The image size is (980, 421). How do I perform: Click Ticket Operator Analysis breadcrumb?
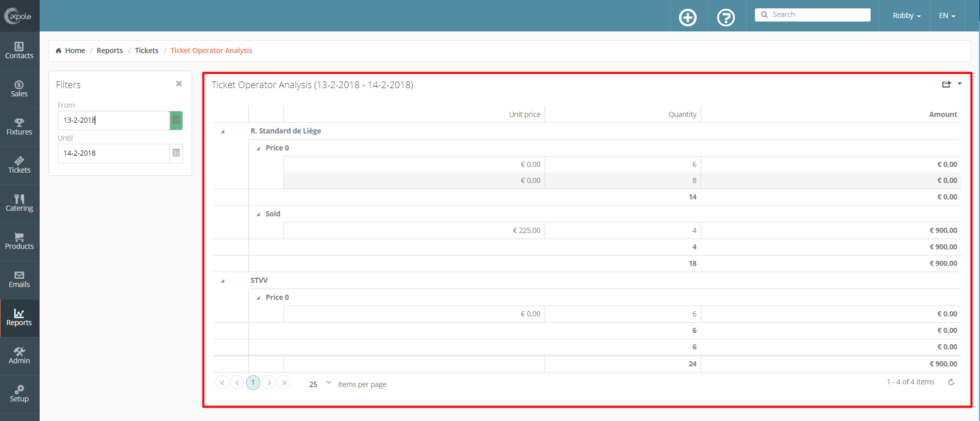coord(211,50)
